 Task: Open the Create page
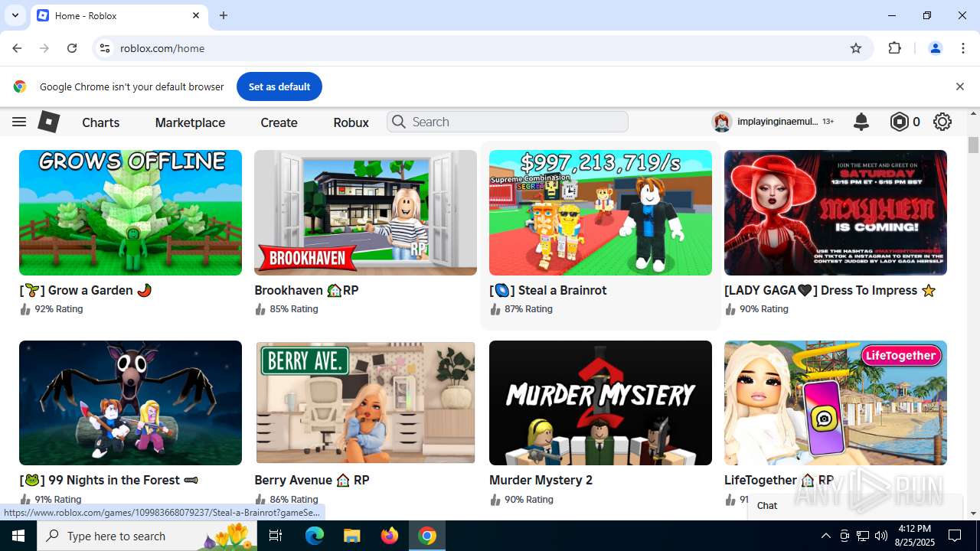279,122
